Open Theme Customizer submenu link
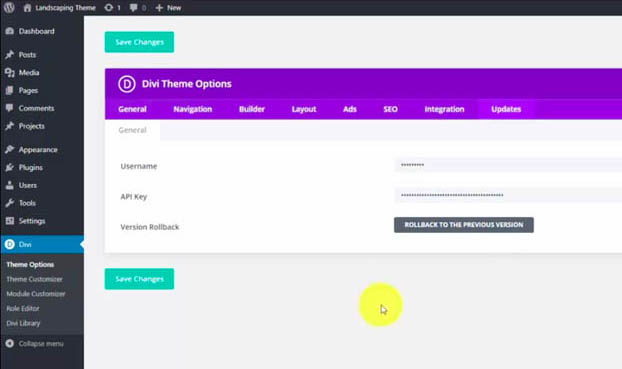Image resolution: width=622 pixels, height=369 pixels. pos(34,279)
